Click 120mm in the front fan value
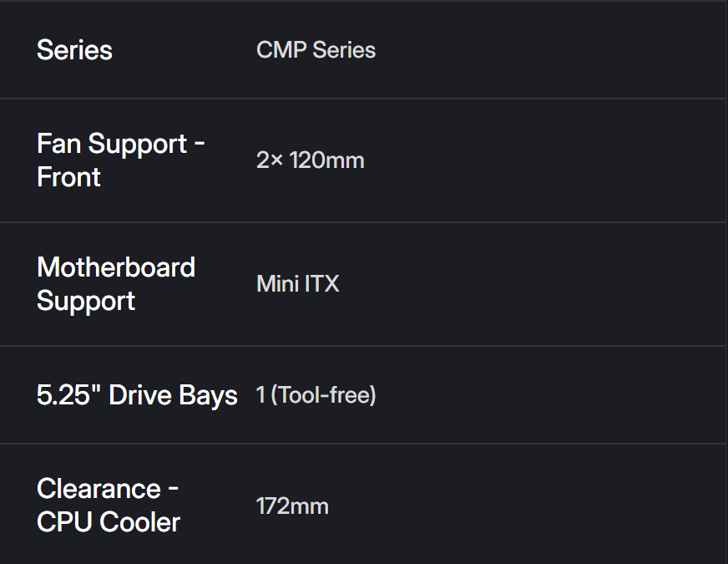The width and height of the screenshot is (728, 564). (x=326, y=160)
